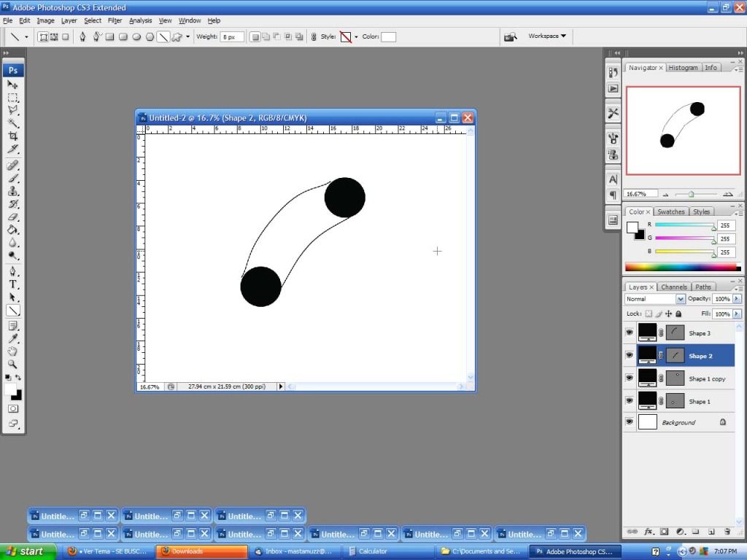This screenshot has height=560, width=747.
Task: Select the Move tool
Action: [x=13, y=85]
